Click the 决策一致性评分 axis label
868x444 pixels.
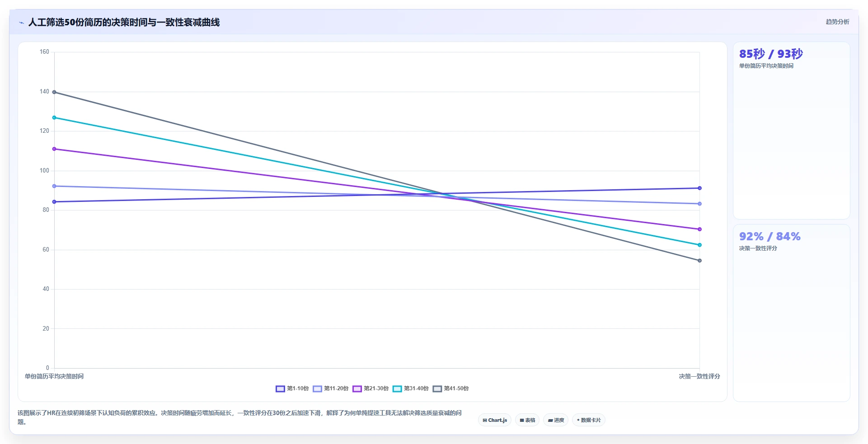pyautogui.click(x=699, y=376)
